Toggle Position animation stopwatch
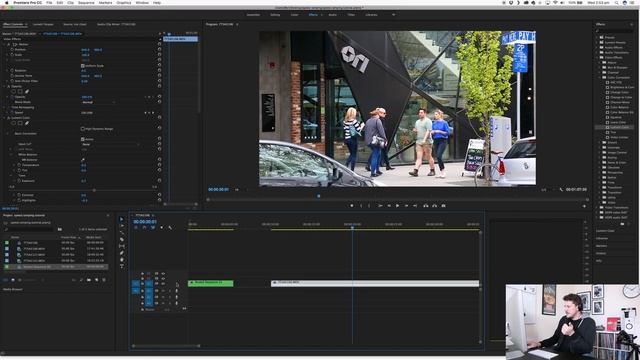 click(x=12, y=49)
